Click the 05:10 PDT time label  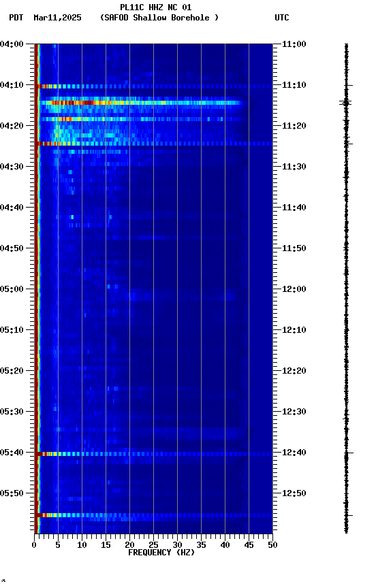(12, 330)
